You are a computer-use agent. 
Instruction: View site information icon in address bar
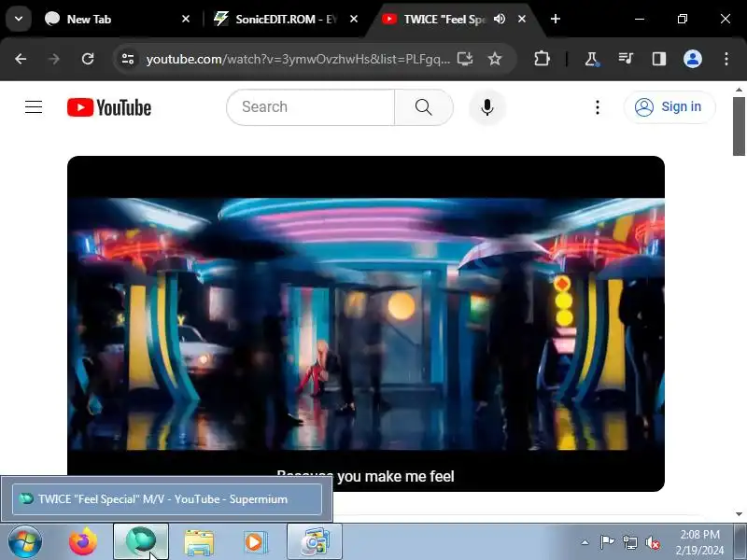[128, 59]
